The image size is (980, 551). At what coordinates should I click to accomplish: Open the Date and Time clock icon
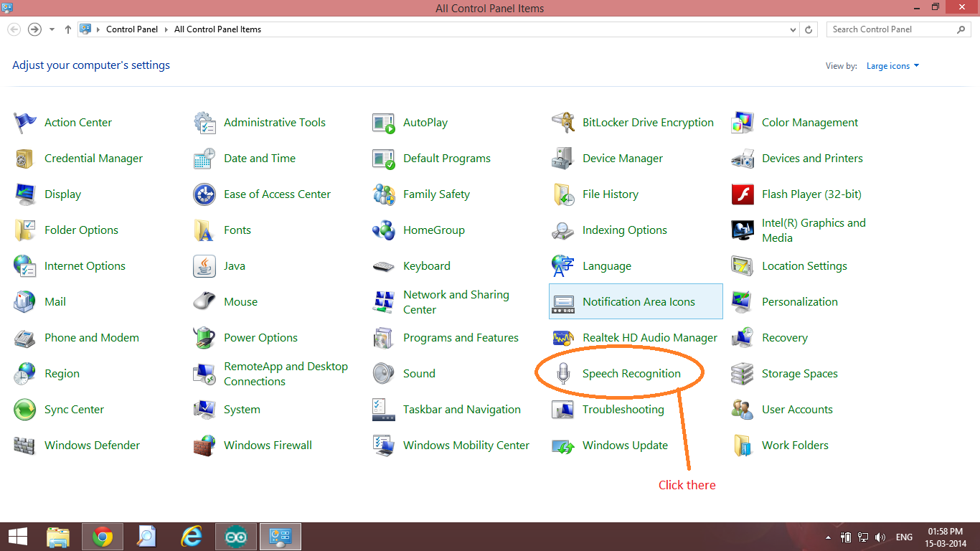click(x=204, y=159)
